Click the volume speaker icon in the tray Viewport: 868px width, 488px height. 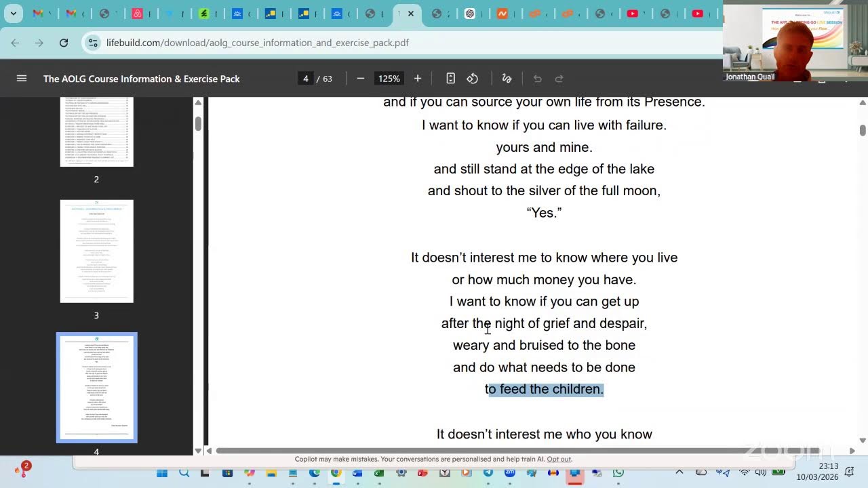(x=761, y=472)
